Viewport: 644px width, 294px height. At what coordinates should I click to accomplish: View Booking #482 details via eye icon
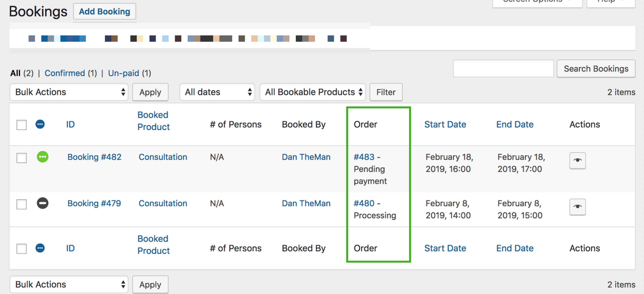(577, 161)
